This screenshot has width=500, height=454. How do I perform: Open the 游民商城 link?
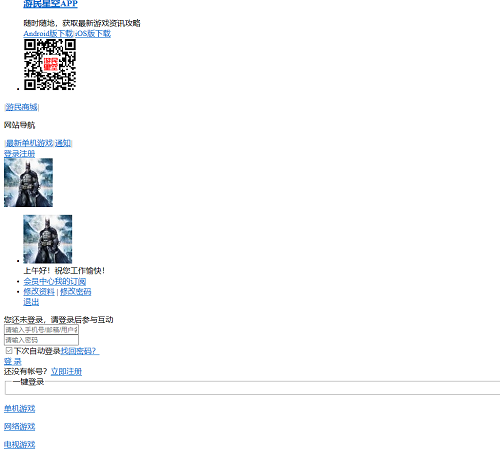click(21, 107)
